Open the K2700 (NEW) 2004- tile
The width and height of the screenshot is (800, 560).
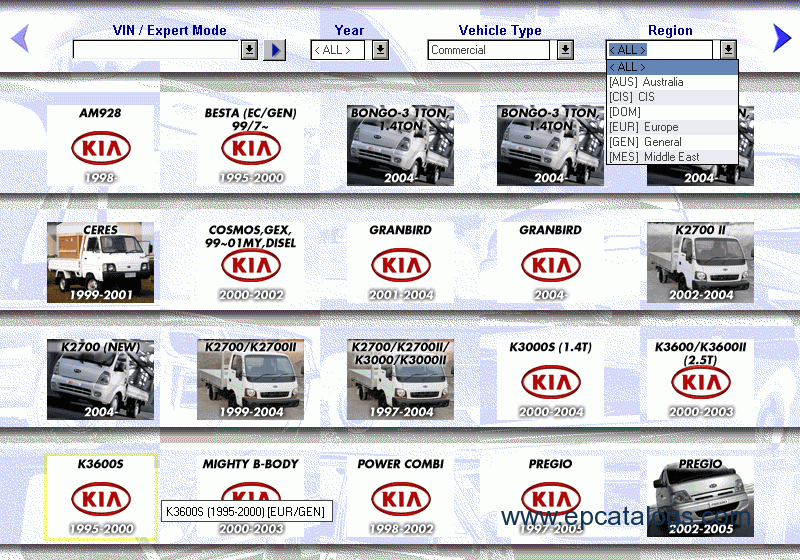[x=101, y=379]
